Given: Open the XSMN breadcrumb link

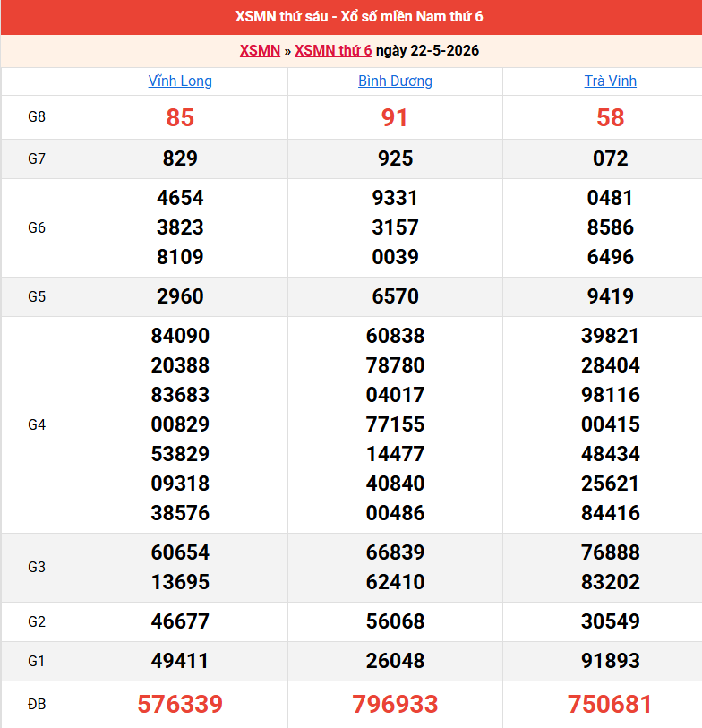Looking at the screenshot, I should tap(260, 50).
